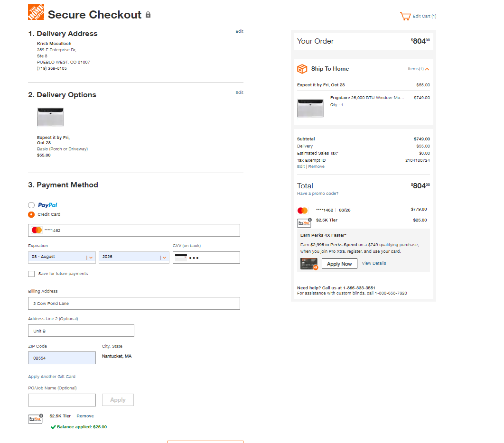Screen dimensions: 504x443
Task: Open the expiration year dropdown
Action: (x=134, y=258)
